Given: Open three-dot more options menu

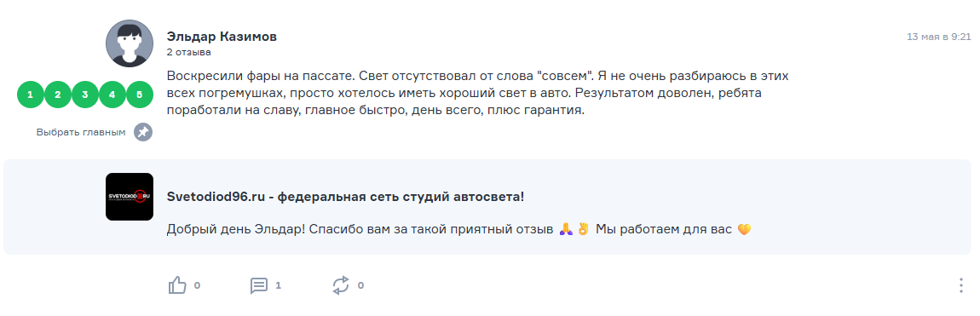Looking at the screenshot, I should point(961,285).
